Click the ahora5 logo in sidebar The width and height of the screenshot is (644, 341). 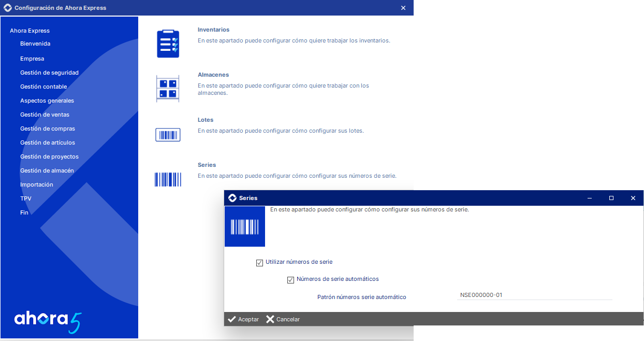coord(48,321)
